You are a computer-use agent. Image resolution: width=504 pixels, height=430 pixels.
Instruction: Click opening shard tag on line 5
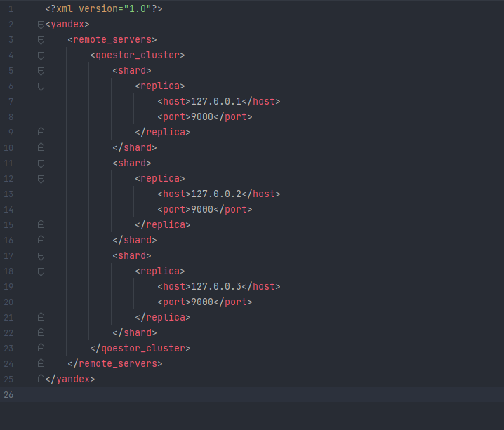tap(132, 71)
